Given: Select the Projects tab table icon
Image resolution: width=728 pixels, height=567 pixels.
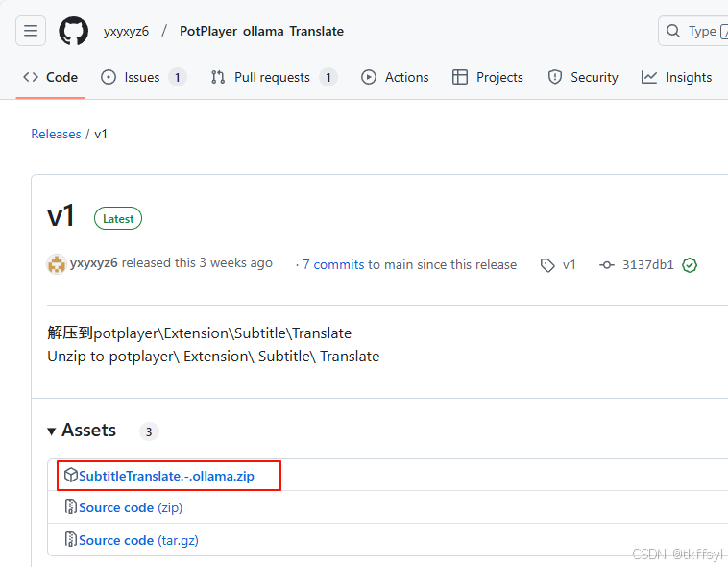Looking at the screenshot, I should point(460,77).
